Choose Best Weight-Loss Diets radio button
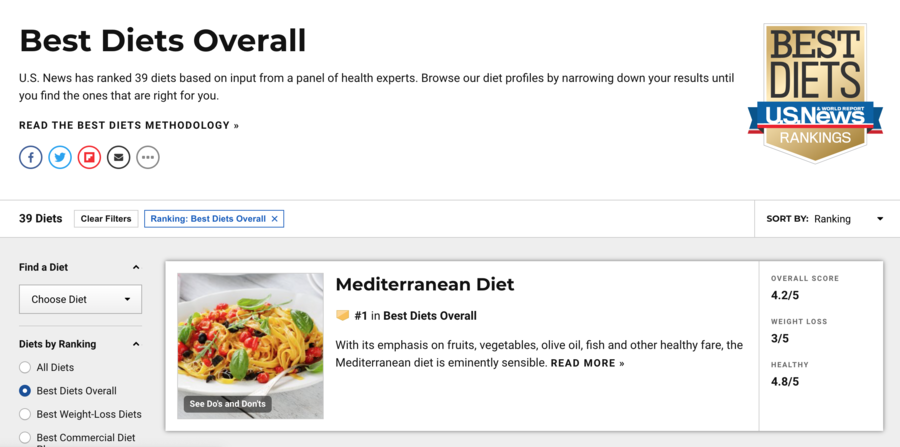Viewport: 900px width, 447px height. pos(25,414)
